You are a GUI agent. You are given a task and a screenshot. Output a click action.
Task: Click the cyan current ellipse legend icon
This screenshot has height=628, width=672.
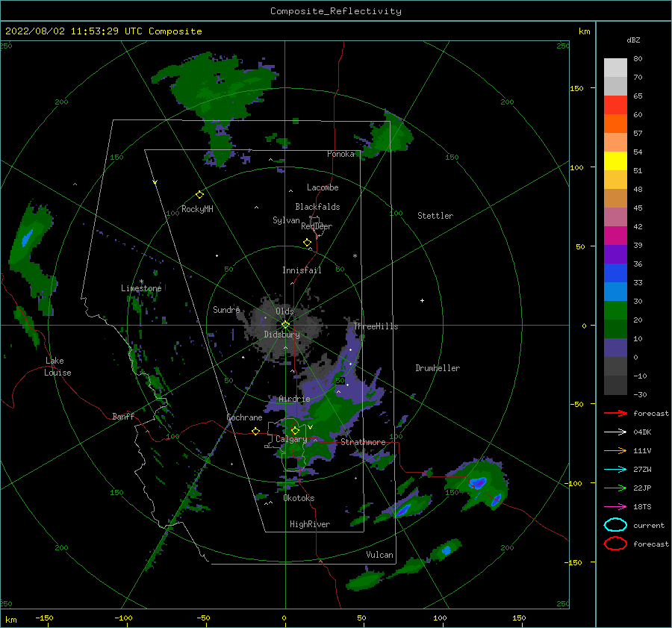point(615,525)
